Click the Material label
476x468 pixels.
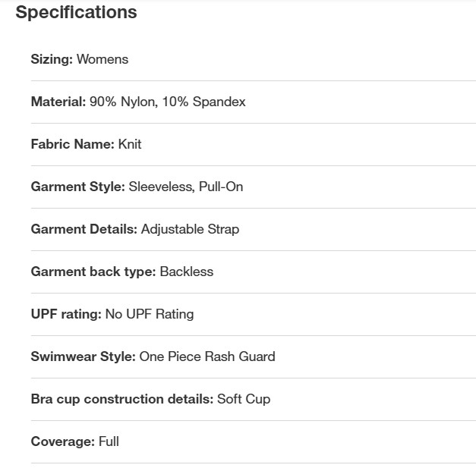tap(58, 102)
